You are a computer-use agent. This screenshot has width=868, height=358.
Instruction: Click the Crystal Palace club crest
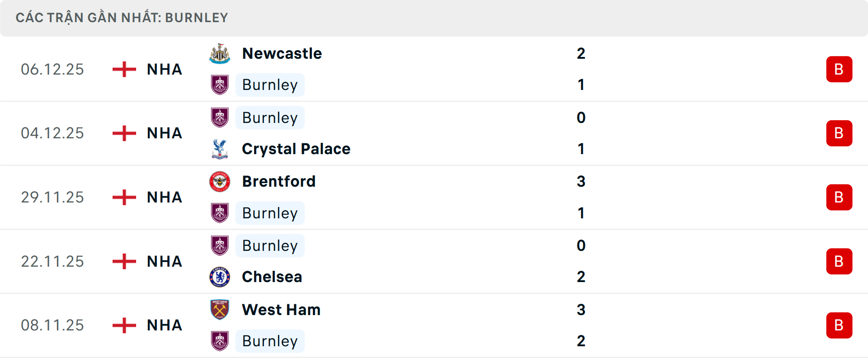tap(220, 149)
